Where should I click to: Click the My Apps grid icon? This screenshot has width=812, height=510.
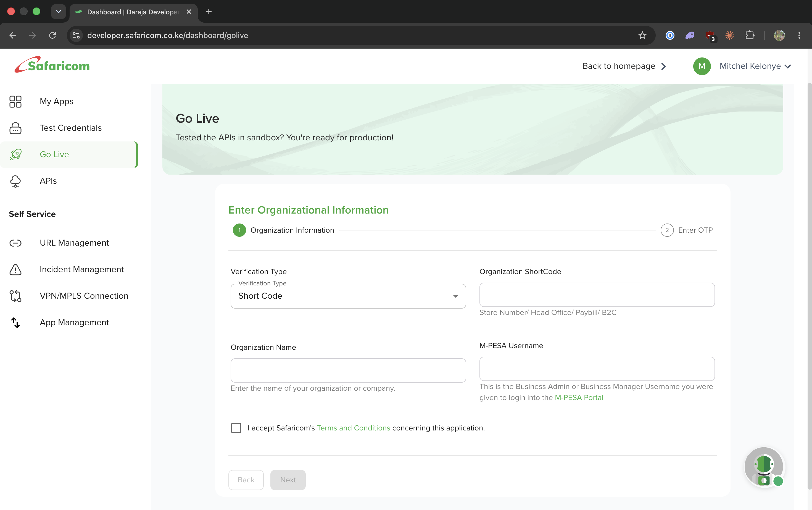click(15, 101)
